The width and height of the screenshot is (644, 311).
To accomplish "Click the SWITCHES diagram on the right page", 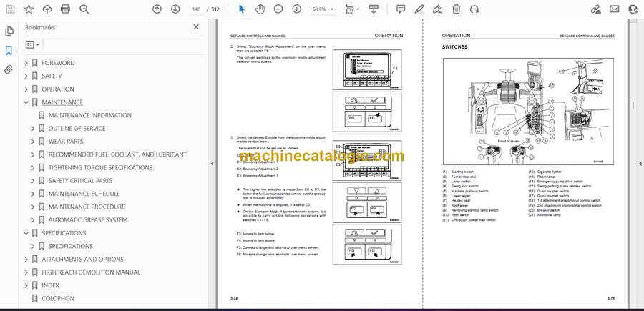I will coord(528,112).
